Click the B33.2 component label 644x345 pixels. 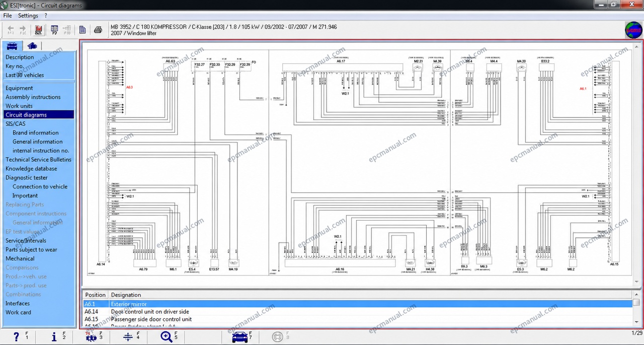pyautogui.click(x=545, y=61)
